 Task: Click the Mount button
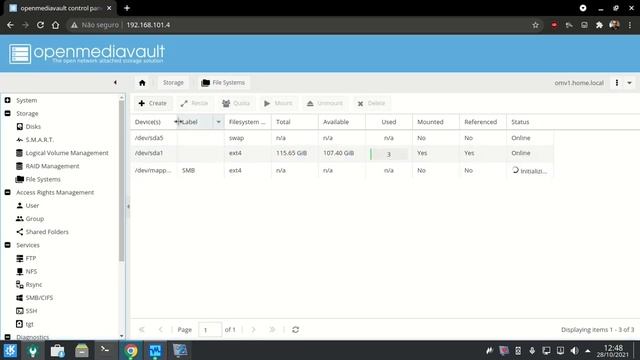[x=278, y=103]
